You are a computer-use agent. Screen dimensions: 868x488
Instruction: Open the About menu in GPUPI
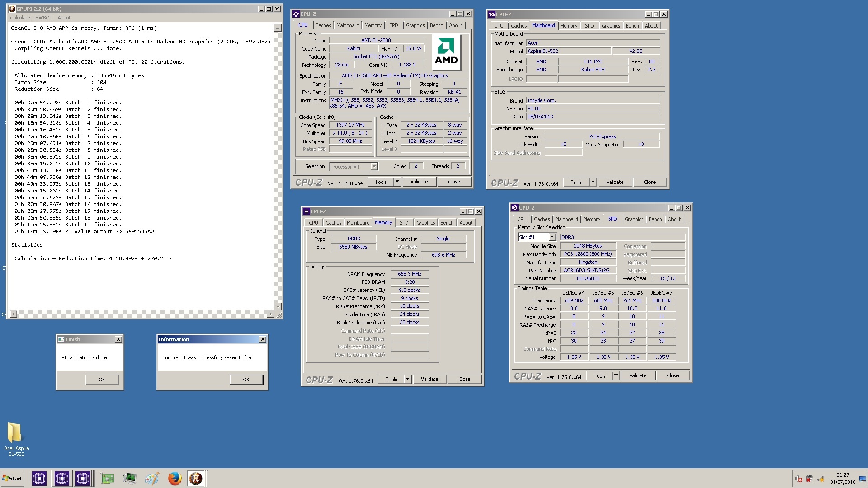pos(64,18)
